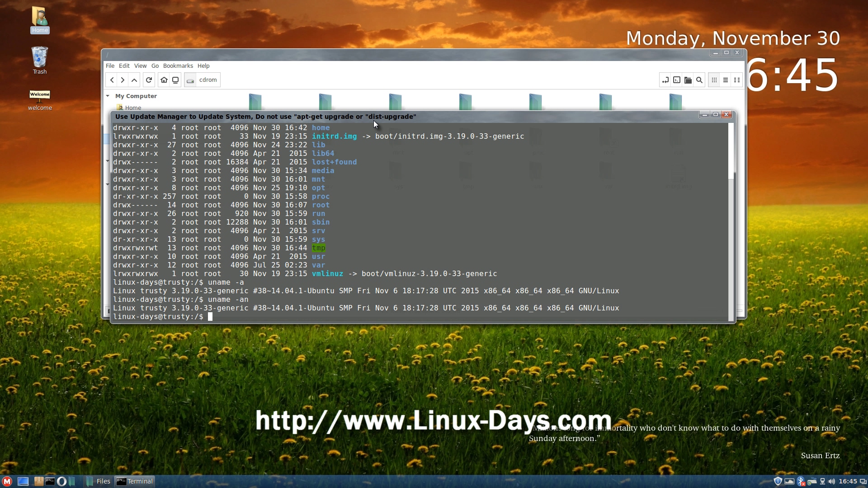This screenshot has height=488, width=868.
Task: Click 'vmlinuz' symlink name in terminal
Action: pos(327,274)
